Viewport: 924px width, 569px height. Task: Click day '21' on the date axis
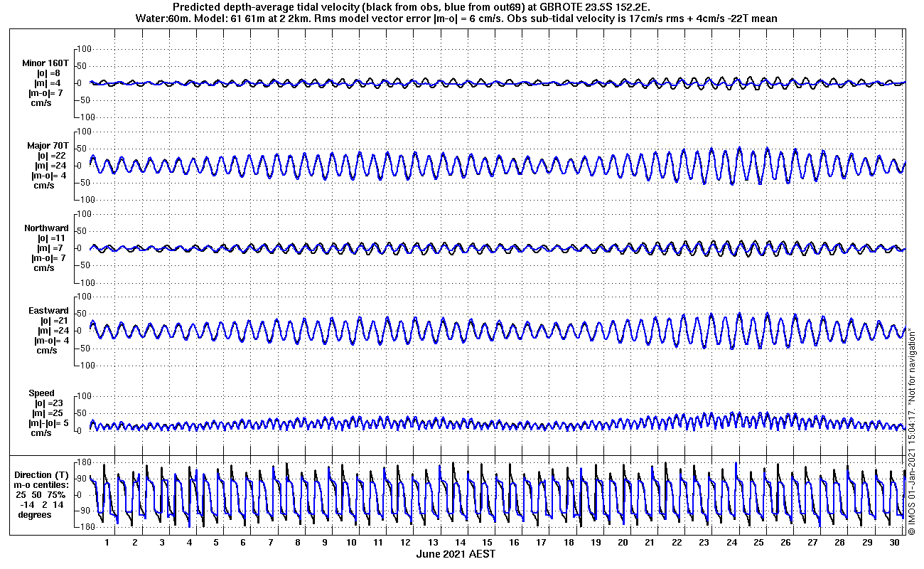tap(650, 543)
